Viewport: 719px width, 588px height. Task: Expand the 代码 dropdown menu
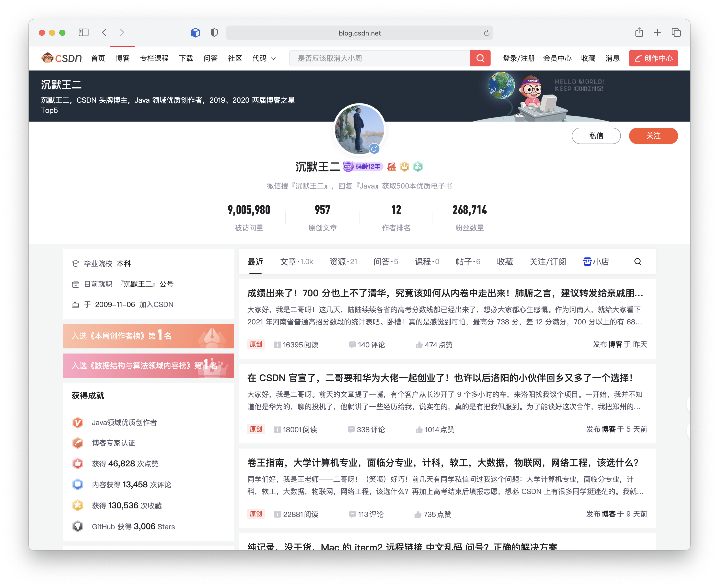264,58
